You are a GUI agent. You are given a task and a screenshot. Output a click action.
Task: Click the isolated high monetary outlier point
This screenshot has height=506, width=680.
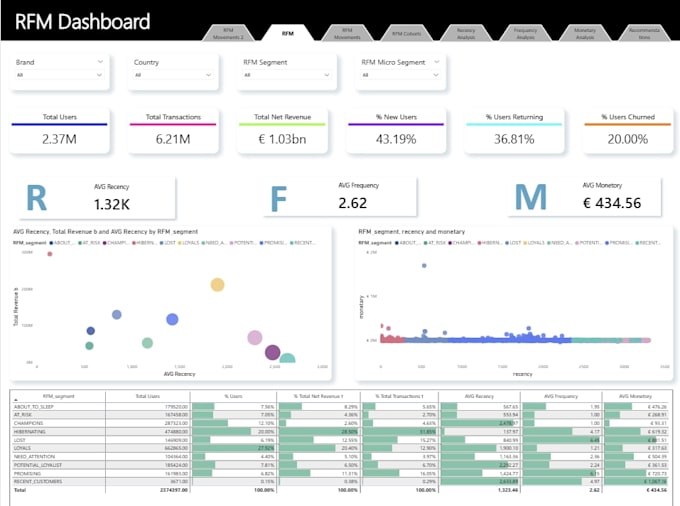click(x=424, y=265)
